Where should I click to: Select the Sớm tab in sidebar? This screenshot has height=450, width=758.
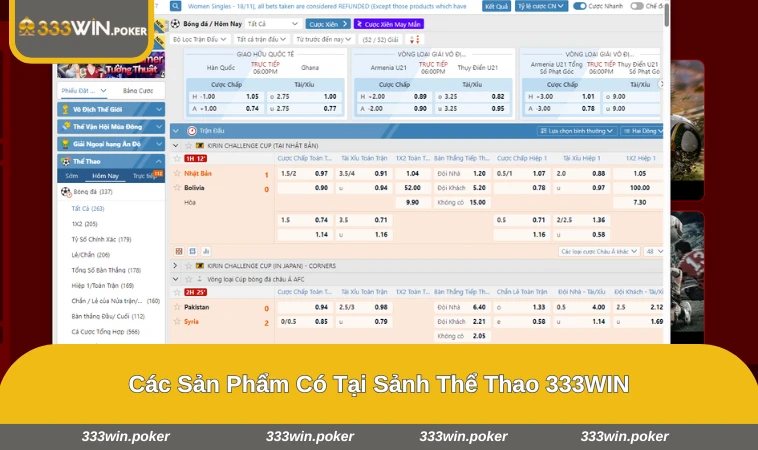click(x=71, y=175)
